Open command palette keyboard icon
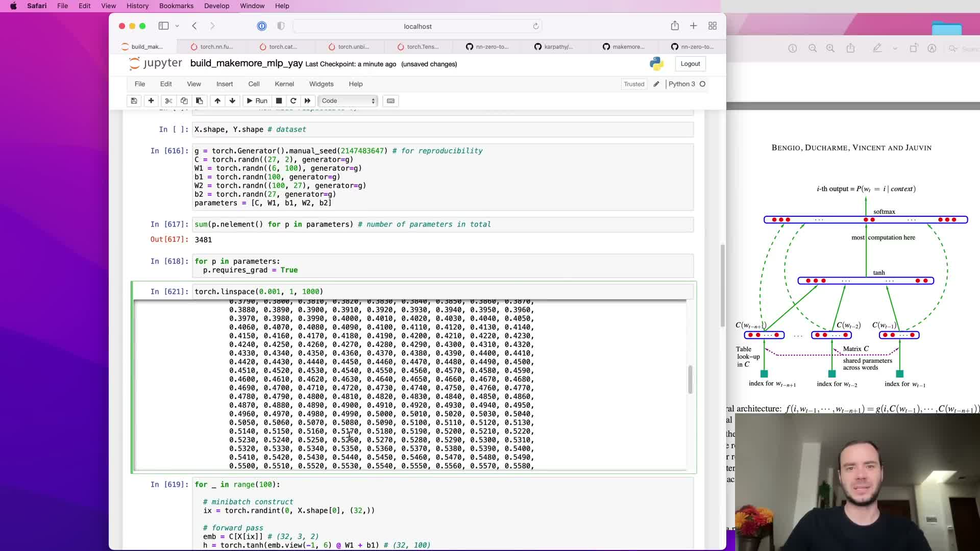The height and width of the screenshot is (551, 980). coord(390,101)
